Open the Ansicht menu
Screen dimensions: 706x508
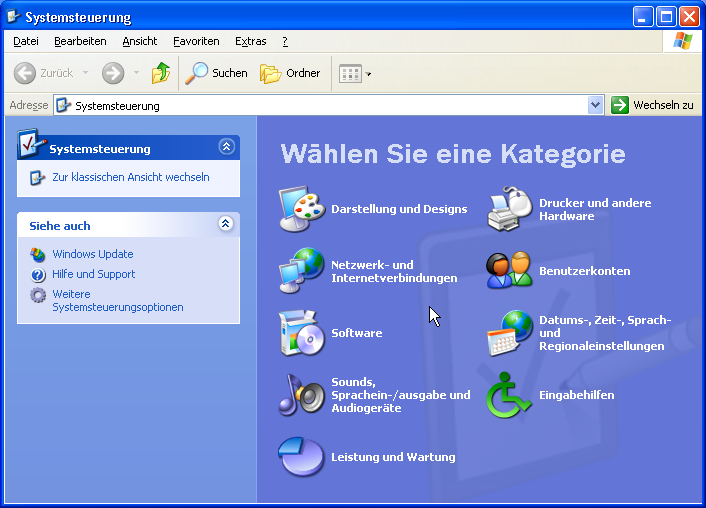[x=140, y=41]
